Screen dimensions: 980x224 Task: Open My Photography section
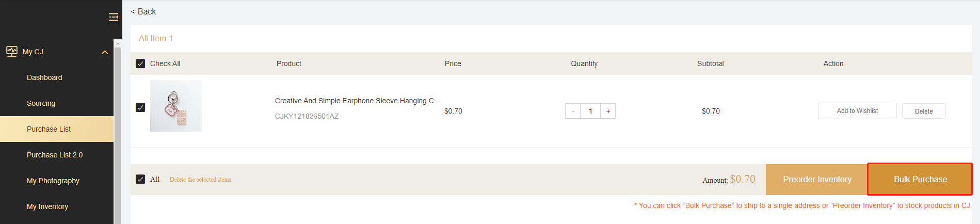pyautogui.click(x=53, y=181)
